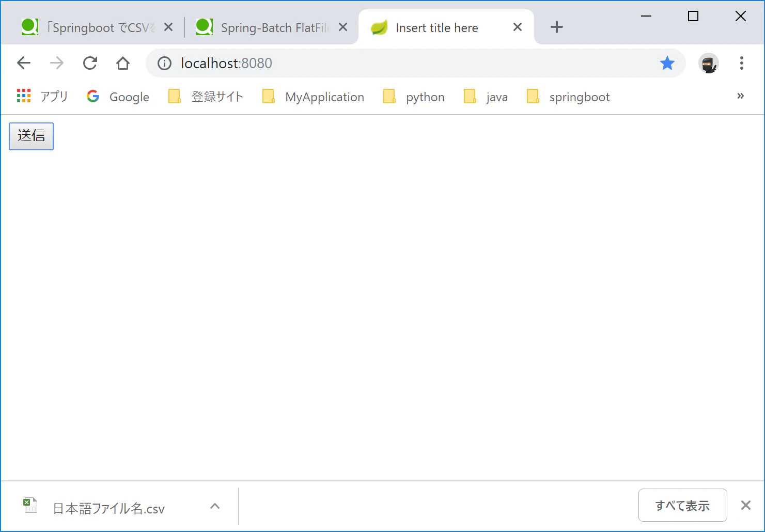
Task: Maximize the Chrome window
Action: click(x=693, y=16)
